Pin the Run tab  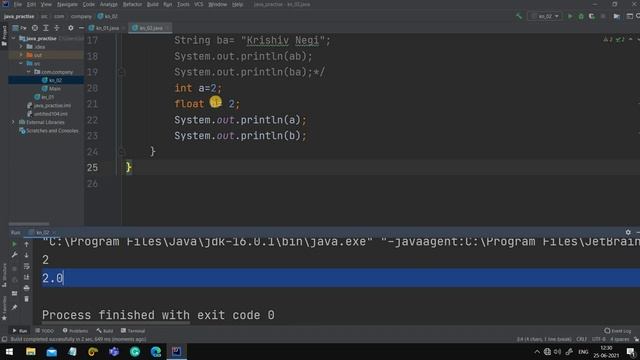[x=14, y=307]
